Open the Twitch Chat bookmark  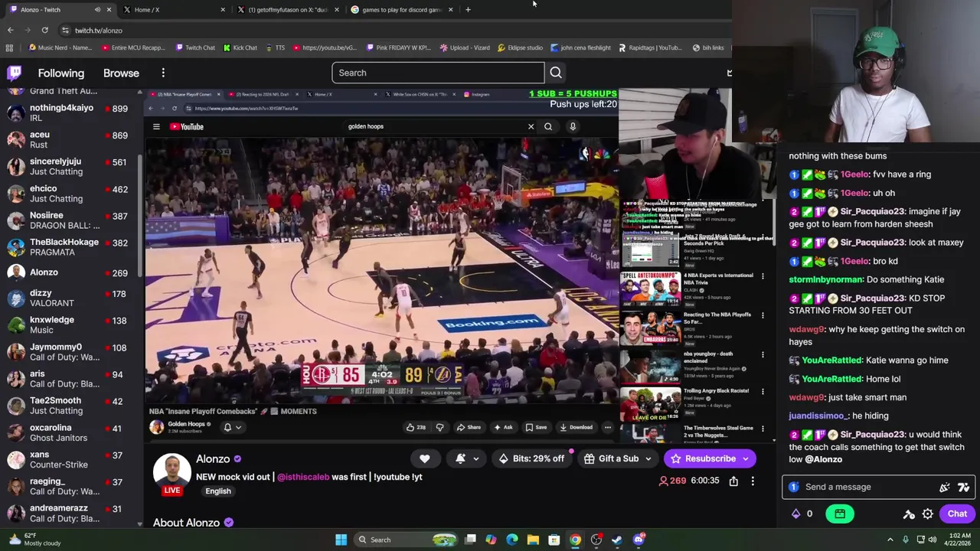pyautogui.click(x=195, y=47)
